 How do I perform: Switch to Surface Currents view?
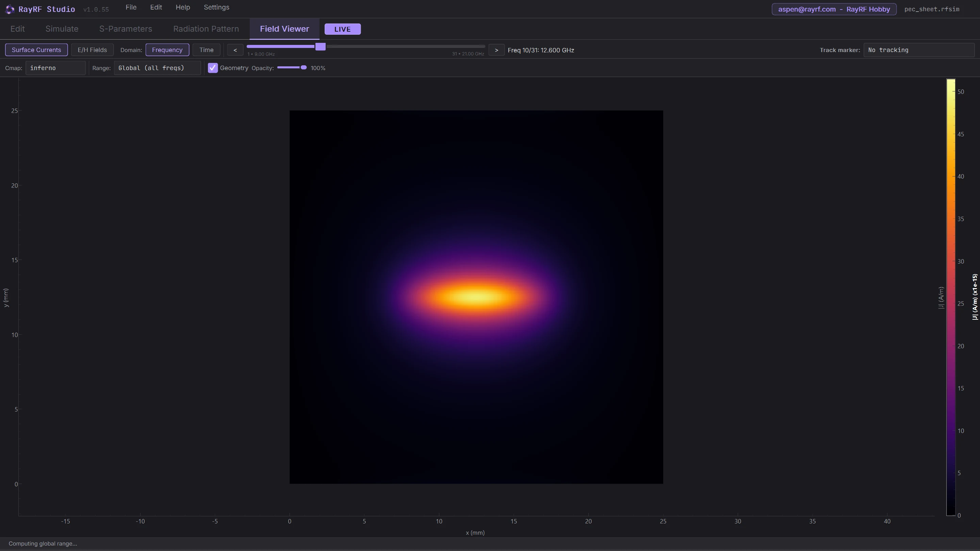click(36, 50)
